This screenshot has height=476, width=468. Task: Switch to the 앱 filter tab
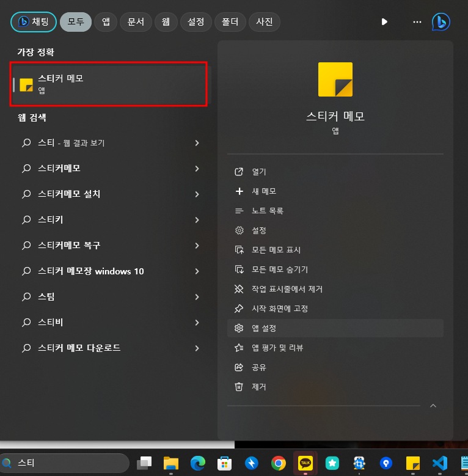click(106, 22)
